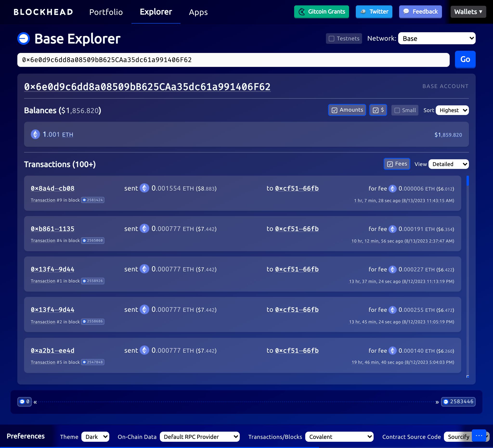Image resolution: width=493 pixels, height=448 pixels.
Task: Click the BLOCKHEAD logo home link
Action: 43,12
